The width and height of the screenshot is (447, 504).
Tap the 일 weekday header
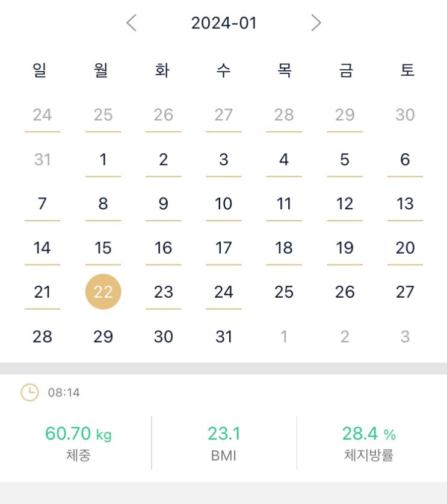click(40, 70)
